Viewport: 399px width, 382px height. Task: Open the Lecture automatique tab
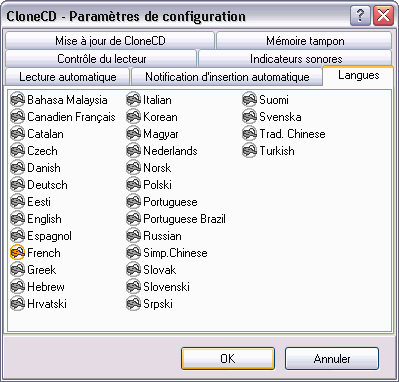click(68, 77)
